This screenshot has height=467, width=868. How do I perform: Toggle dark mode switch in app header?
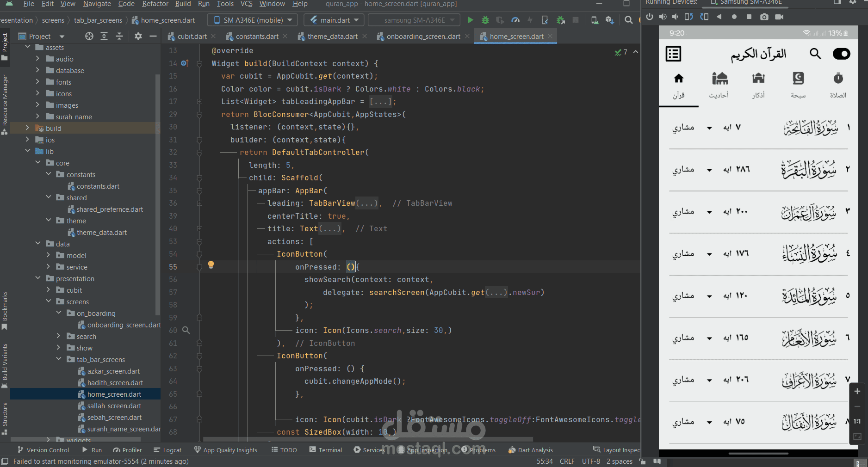point(841,54)
